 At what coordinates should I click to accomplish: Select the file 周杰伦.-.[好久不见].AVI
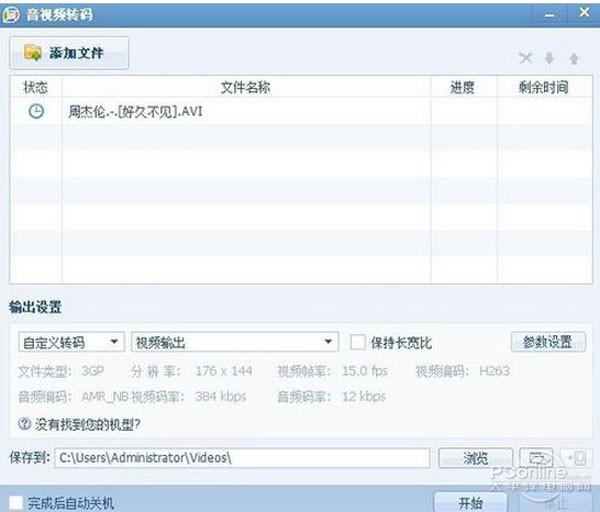click(135, 111)
